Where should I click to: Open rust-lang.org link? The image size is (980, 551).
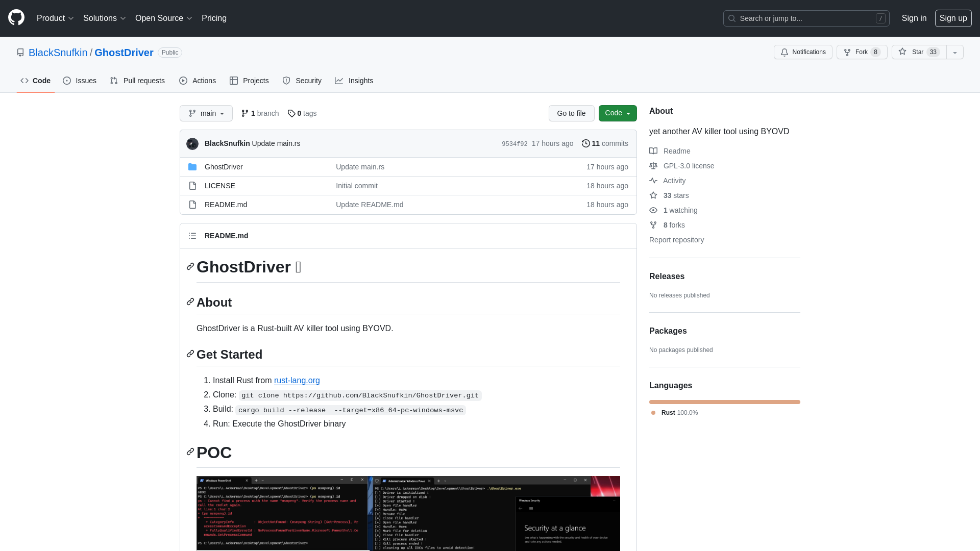pyautogui.click(x=297, y=380)
